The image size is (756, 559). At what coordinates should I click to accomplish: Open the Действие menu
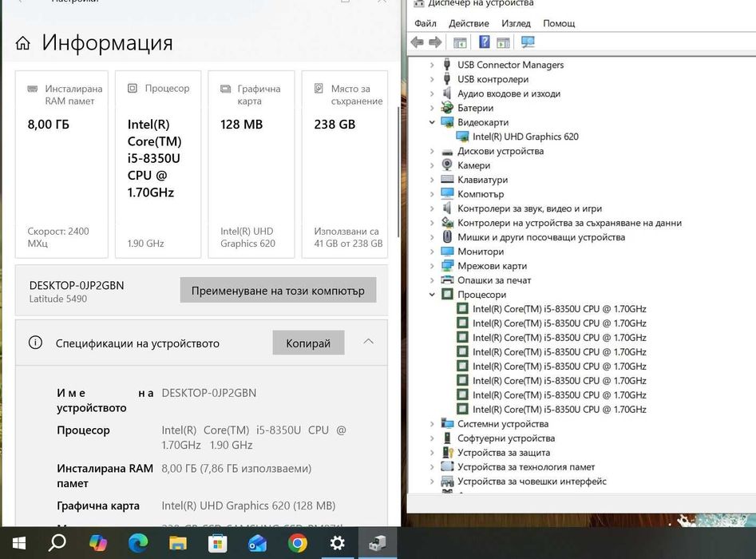[469, 23]
